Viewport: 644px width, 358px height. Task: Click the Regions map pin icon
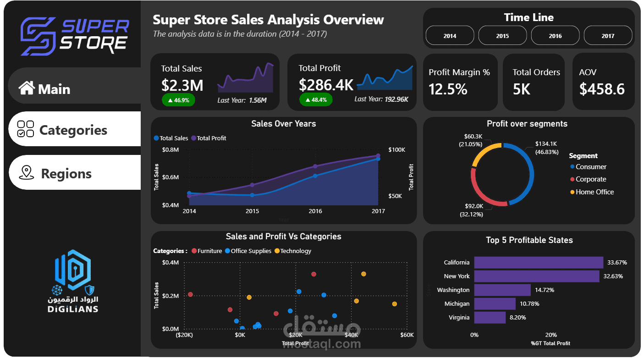(27, 172)
